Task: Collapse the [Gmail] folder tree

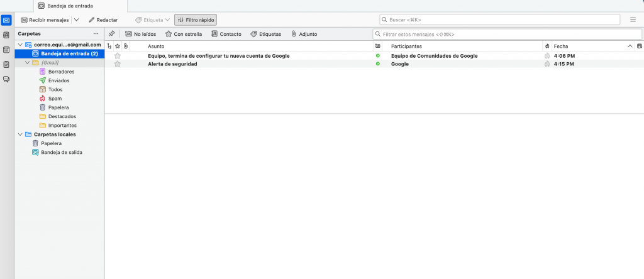Action: coord(27,63)
